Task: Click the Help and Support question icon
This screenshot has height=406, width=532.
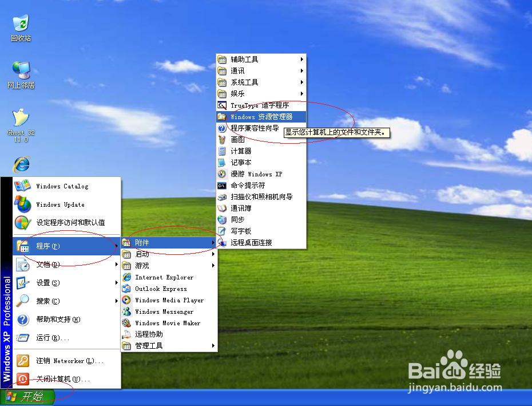Action: [23, 320]
